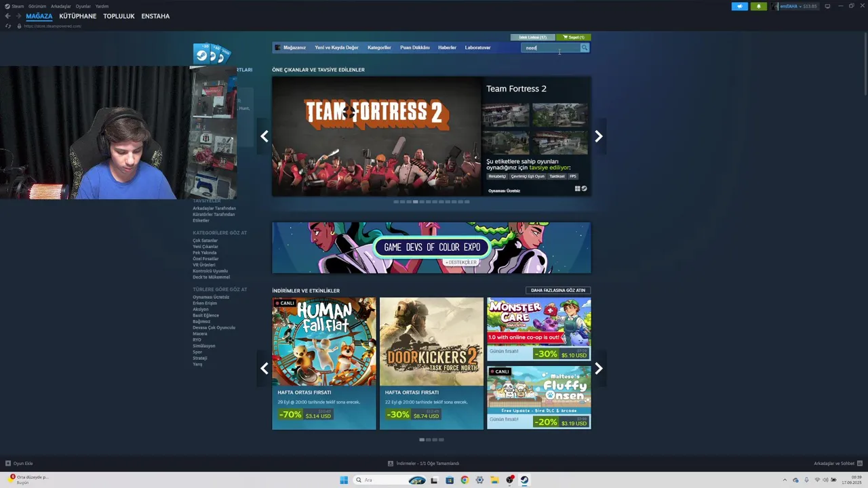Image resolution: width=868 pixels, height=488 pixels.
Task: Click the Yarış genre link
Action: (197, 364)
